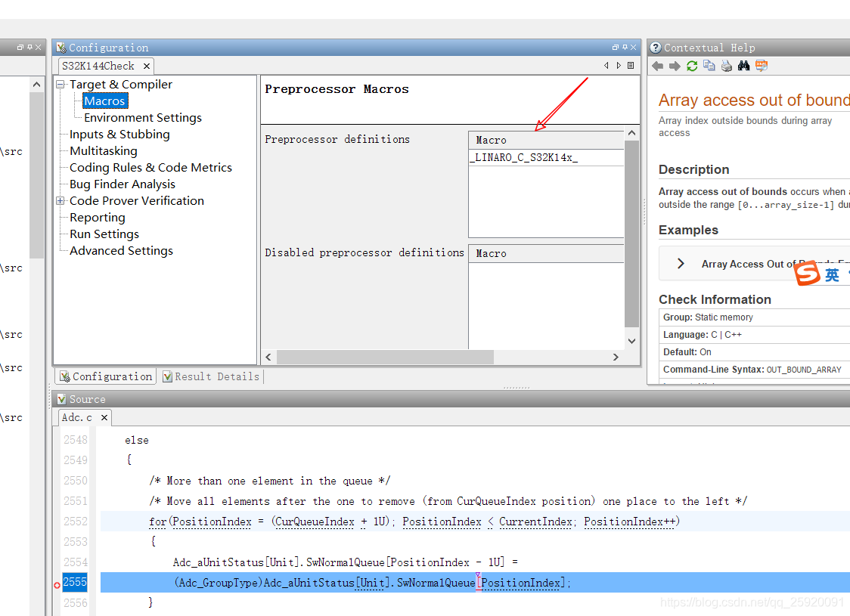850x616 pixels.
Task: Click the macros horizontal scrollbar thumb
Action: coord(385,357)
